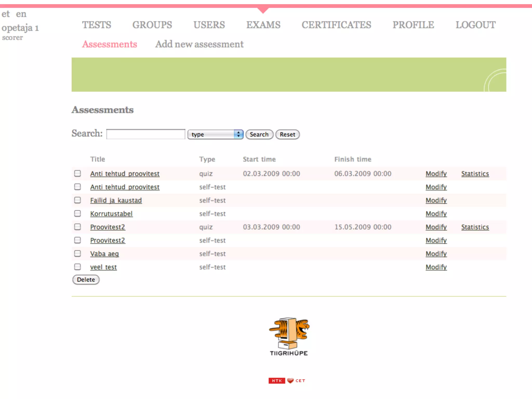
Task: Go to the CERTIFICATES menu
Action: tap(336, 25)
